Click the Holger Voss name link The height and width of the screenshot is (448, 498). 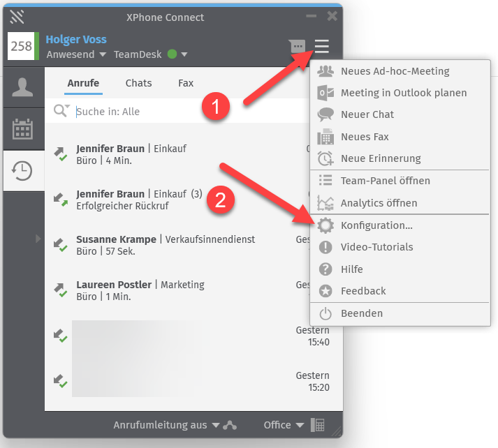coord(75,40)
